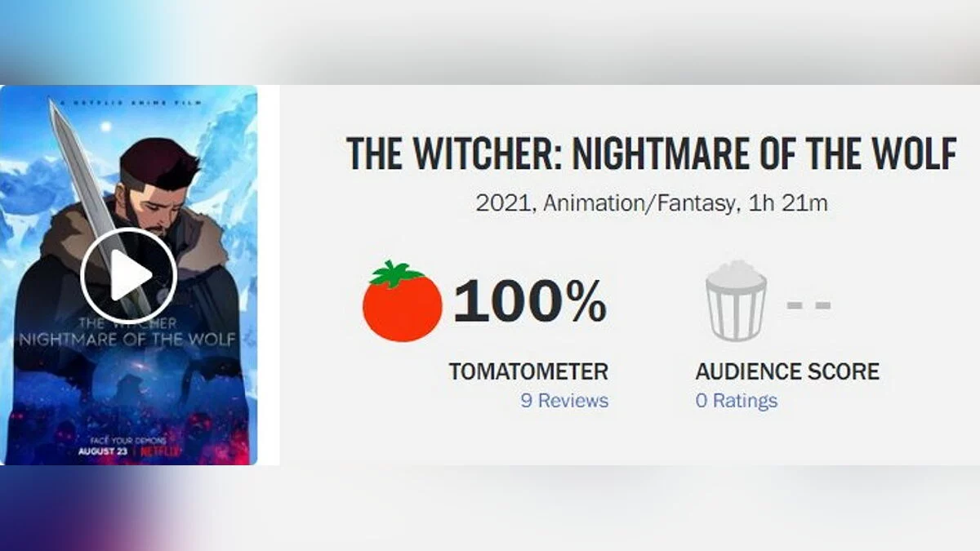Select the TOMATOMETER label
Viewport: 980px width, 551px height.
[528, 372]
